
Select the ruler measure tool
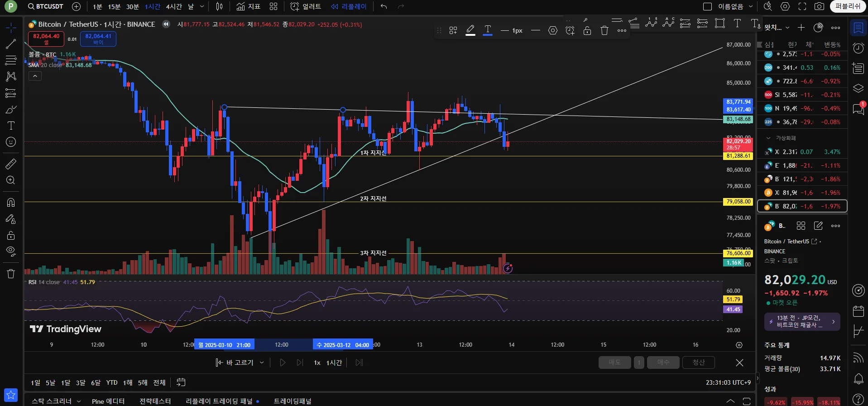click(x=11, y=164)
